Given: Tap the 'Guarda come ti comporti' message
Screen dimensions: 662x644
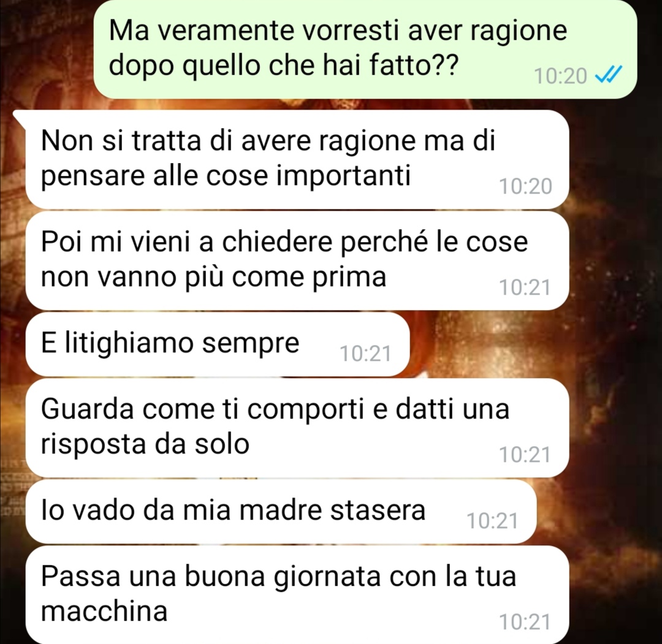Looking at the screenshot, I should (297, 428).
